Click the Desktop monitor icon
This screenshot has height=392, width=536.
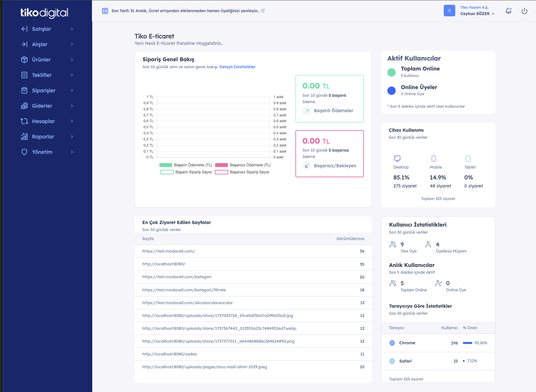pos(397,158)
